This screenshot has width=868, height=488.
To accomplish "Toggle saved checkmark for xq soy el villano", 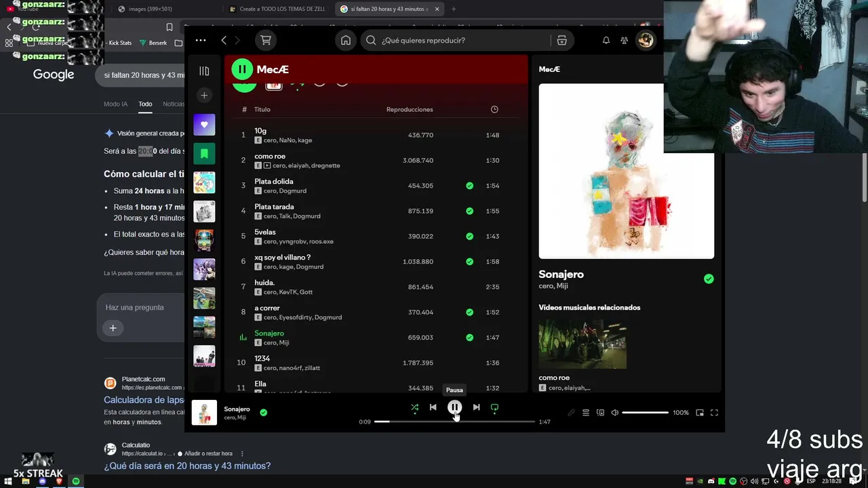I will [469, 262].
